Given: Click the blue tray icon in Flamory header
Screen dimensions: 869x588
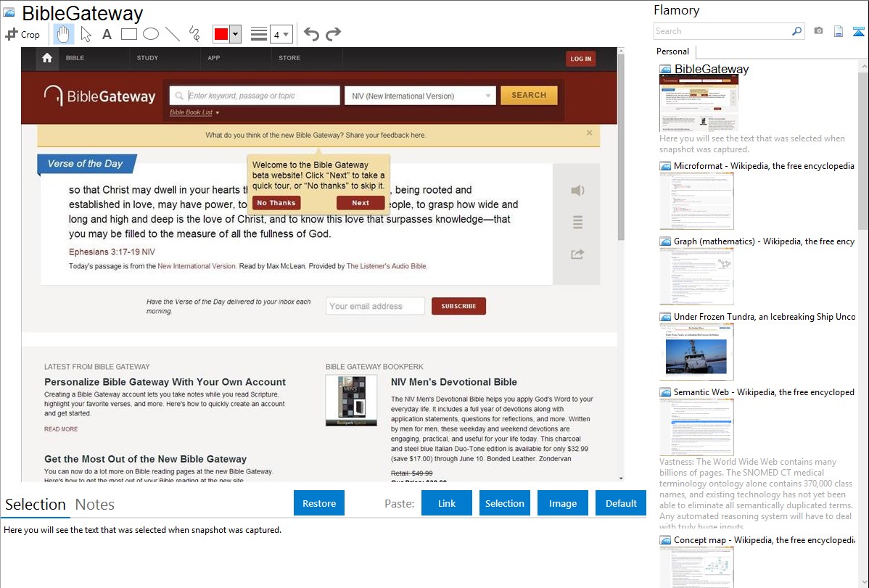Looking at the screenshot, I should (858, 31).
